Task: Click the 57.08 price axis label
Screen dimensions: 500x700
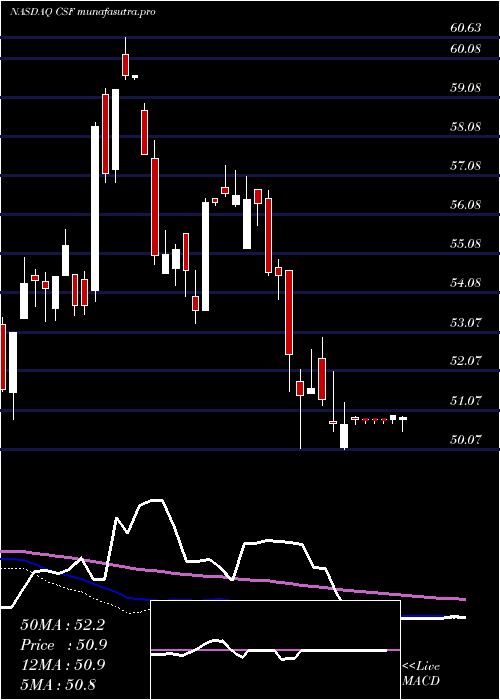Action: [466, 166]
